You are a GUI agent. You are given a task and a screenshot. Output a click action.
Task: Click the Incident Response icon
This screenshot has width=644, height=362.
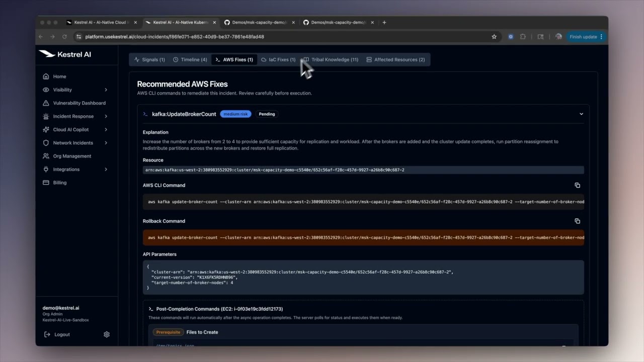46,116
